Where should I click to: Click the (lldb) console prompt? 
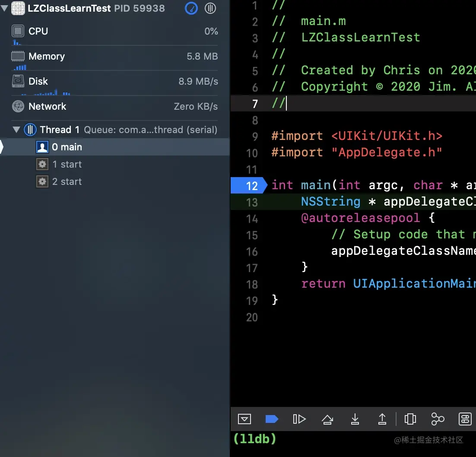click(255, 439)
